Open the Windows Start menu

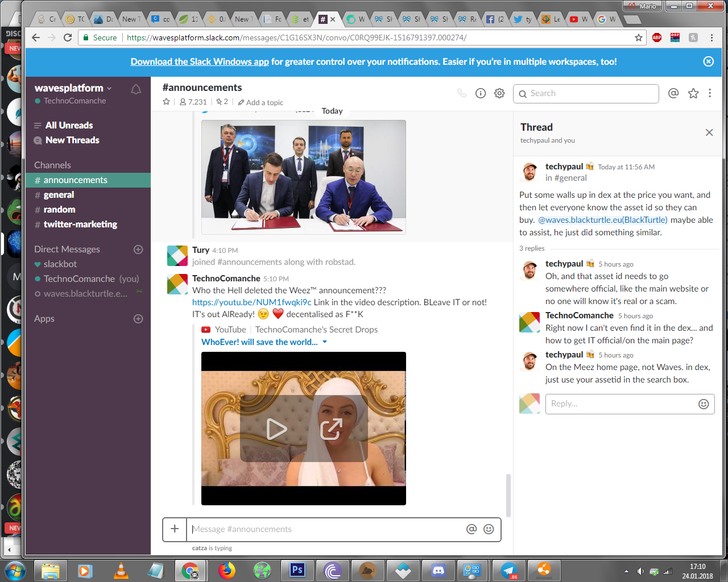coord(15,570)
